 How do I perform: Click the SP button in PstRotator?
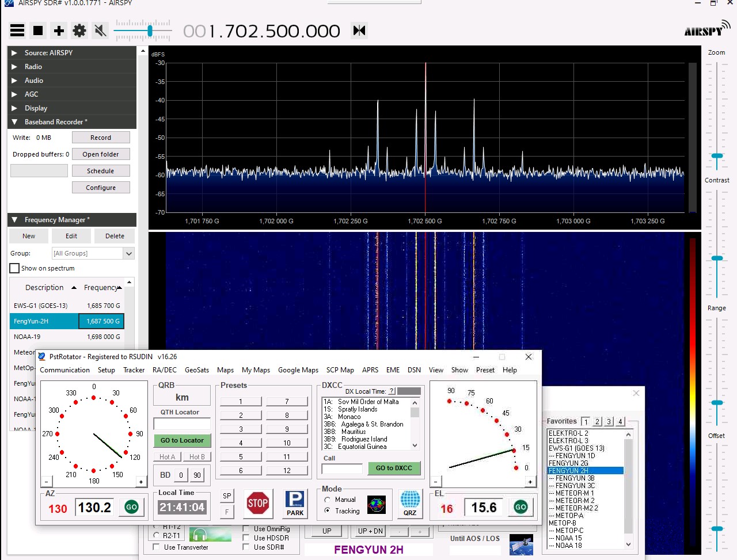(x=227, y=496)
